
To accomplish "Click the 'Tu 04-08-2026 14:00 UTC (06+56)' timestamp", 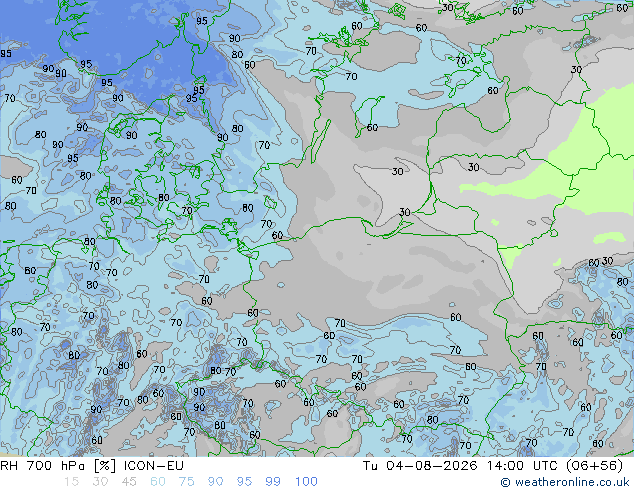I will pos(492,466).
